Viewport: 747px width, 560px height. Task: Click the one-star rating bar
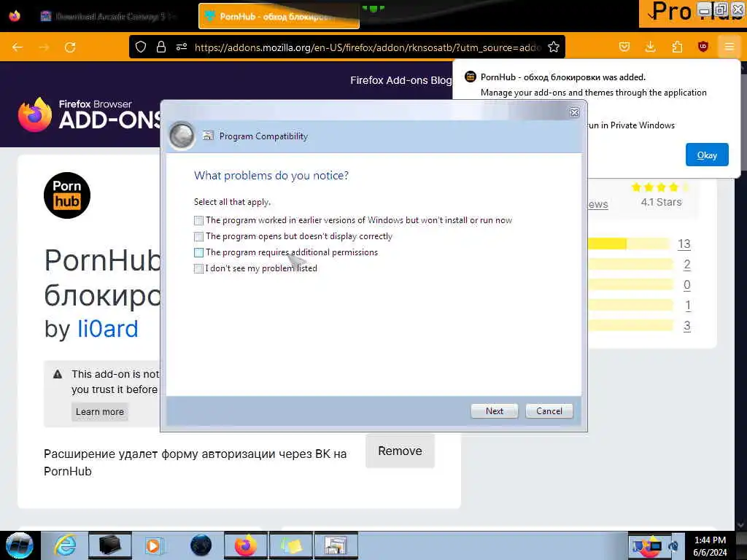click(x=631, y=326)
